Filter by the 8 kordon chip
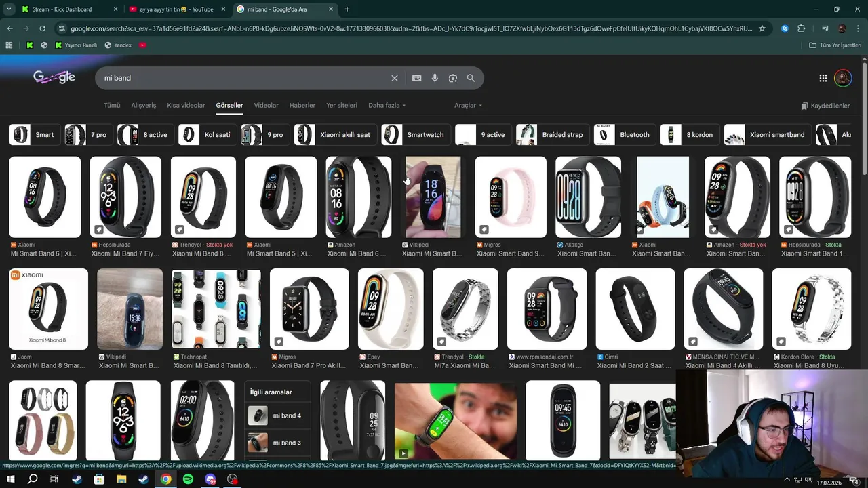Image resolution: width=868 pixels, height=488 pixels. pos(690,135)
